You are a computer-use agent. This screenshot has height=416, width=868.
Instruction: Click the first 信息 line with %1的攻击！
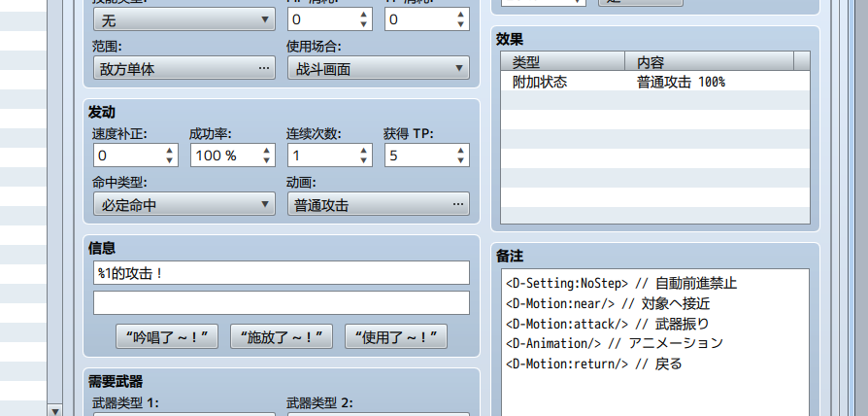point(282,273)
